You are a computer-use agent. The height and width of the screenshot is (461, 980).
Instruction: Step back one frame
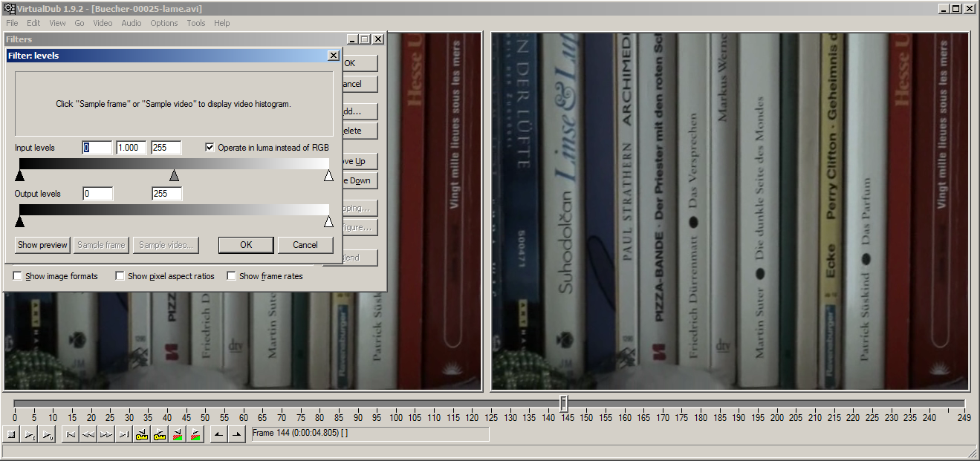pyautogui.click(x=88, y=435)
